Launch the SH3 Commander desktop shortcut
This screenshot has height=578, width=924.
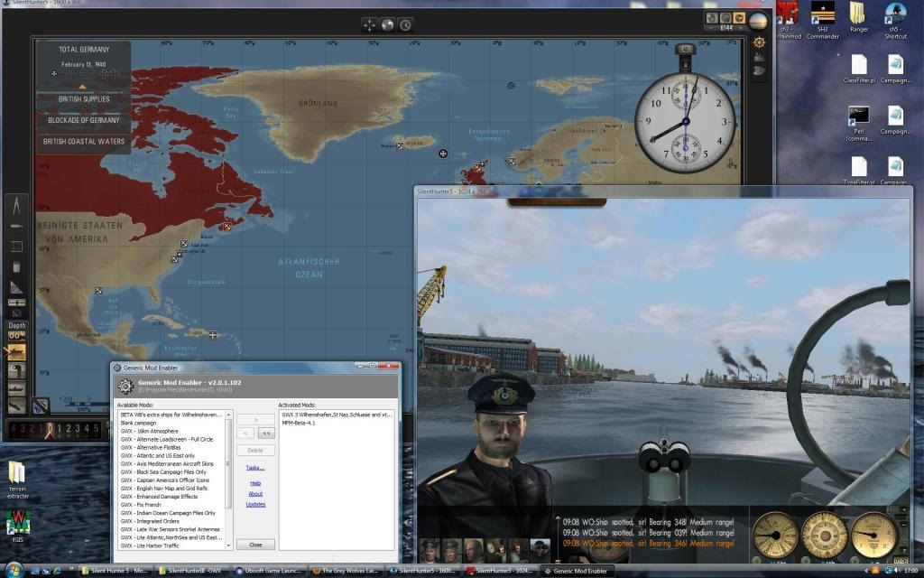coord(823,20)
